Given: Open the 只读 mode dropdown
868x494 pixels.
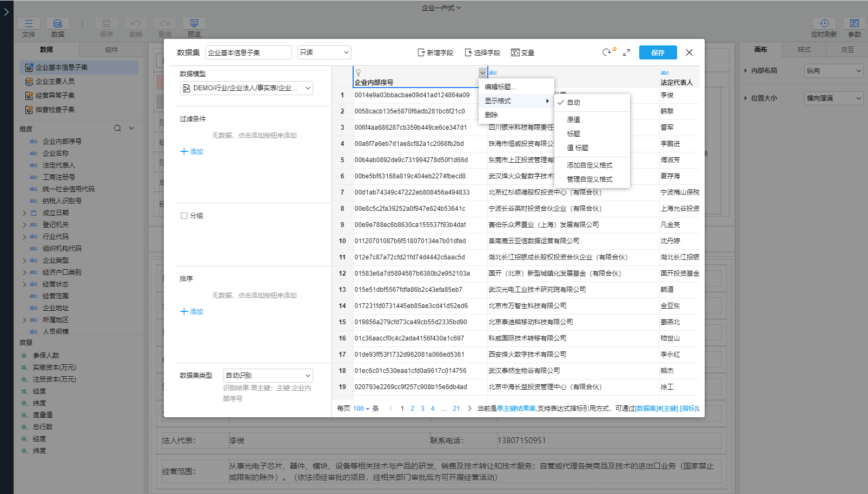Looking at the screenshot, I should coord(324,52).
